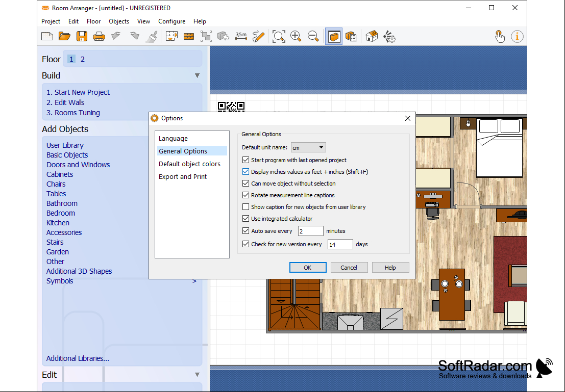Click OK in the Options dialog

(308, 268)
